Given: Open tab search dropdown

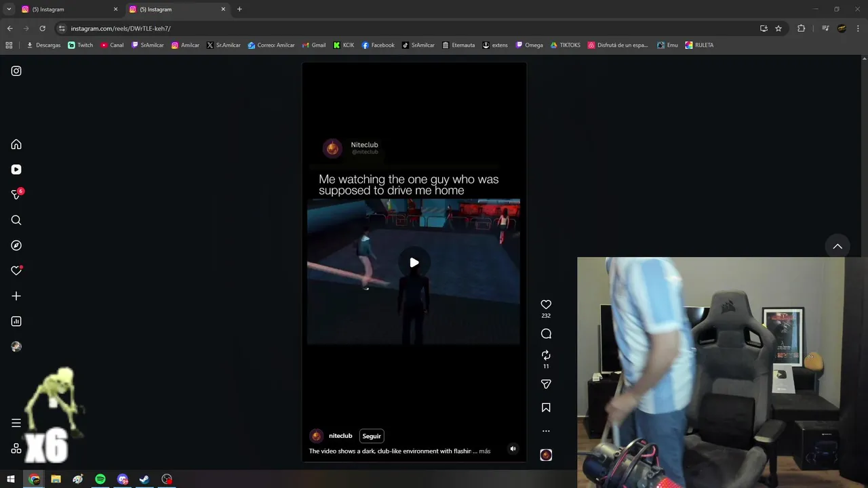Looking at the screenshot, I should [9, 9].
